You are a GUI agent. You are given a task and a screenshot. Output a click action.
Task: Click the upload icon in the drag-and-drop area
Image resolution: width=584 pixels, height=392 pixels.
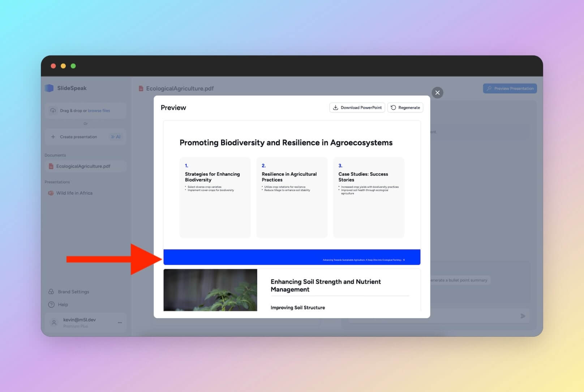pyautogui.click(x=53, y=110)
